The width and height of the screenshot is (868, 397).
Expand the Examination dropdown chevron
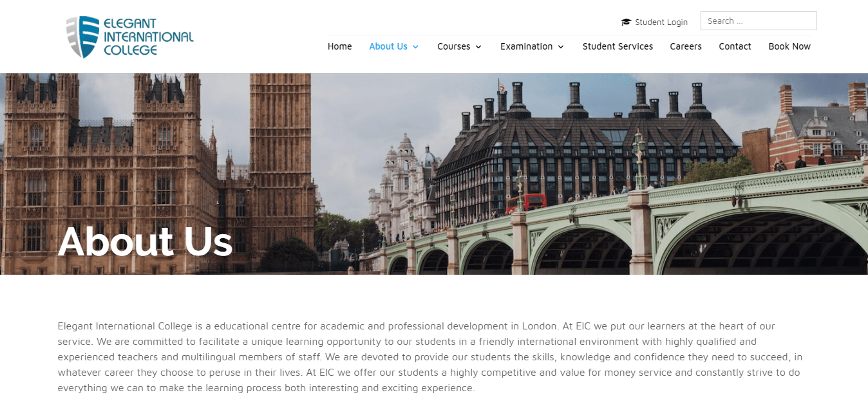(x=561, y=47)
